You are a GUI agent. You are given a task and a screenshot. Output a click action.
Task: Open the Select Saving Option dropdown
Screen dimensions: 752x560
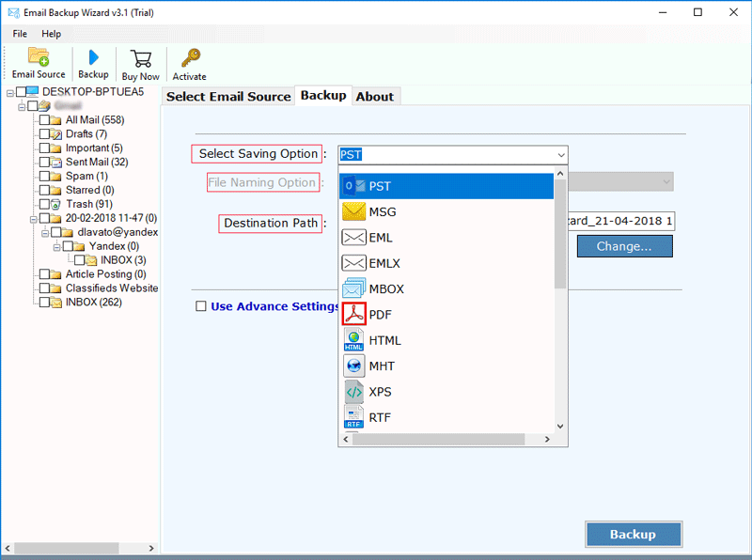(x=561, y=154)
